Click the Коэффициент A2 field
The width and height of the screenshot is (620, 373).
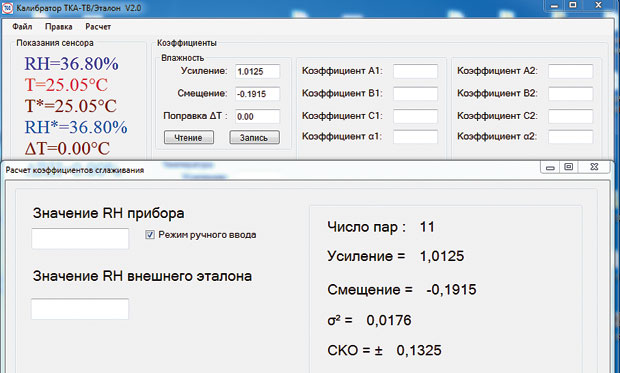click(571, 72)
